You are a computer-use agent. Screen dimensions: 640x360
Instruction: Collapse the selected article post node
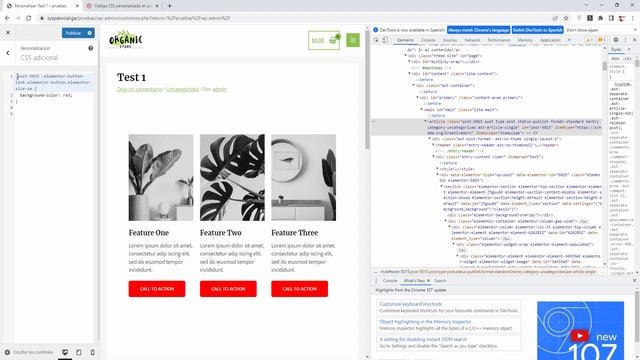pyautogui.click(x=426, y=122)
